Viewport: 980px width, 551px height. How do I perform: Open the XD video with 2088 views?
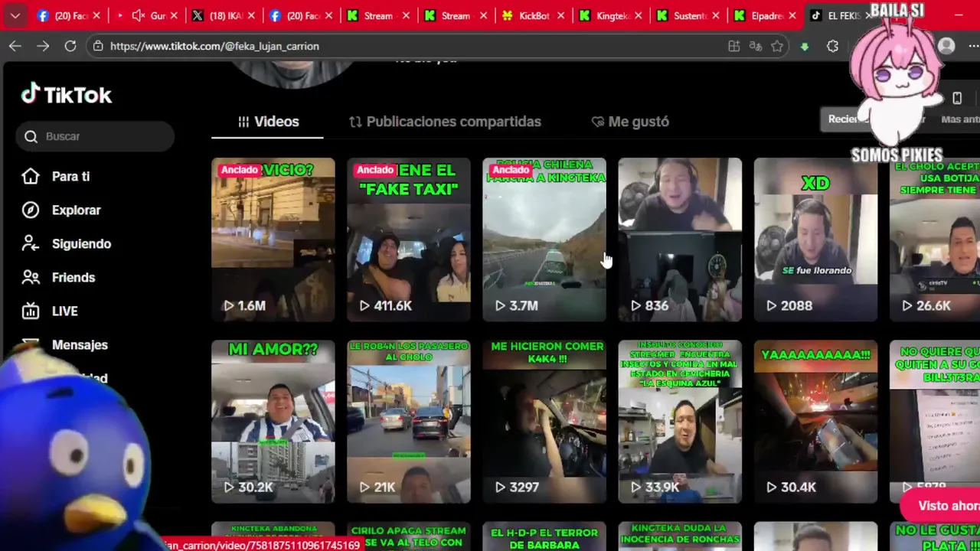click(815, 240)
